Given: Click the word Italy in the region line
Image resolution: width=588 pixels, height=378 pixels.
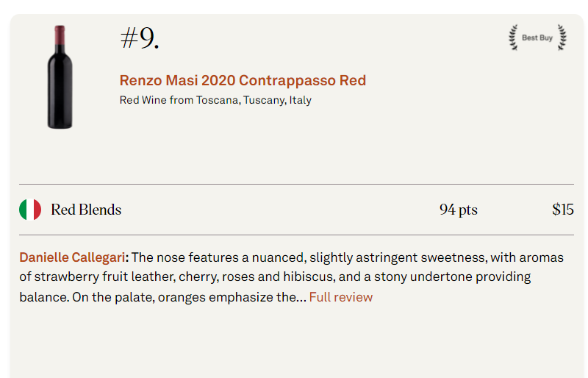Looking at the screenshot, I should pos(300,100).
